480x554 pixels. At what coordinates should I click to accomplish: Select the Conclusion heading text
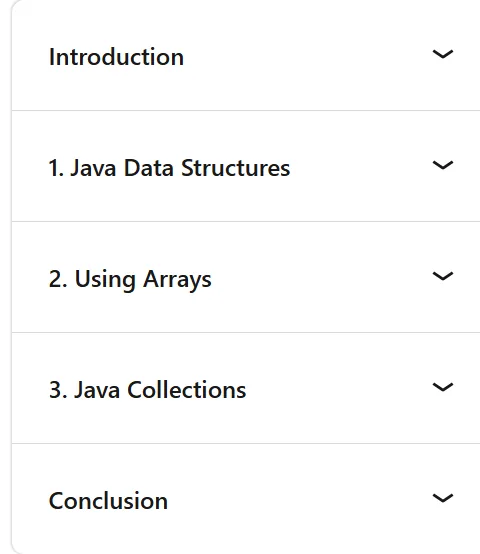pos(108,501)
